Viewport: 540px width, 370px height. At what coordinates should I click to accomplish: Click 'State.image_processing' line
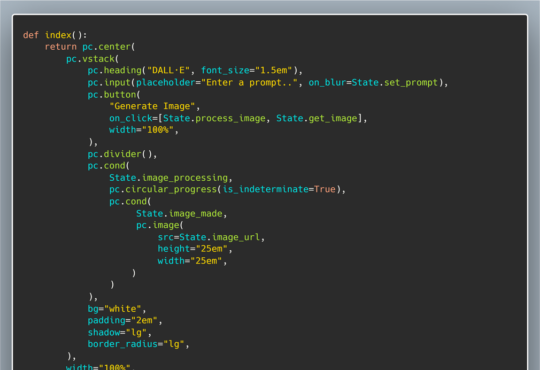tap(171, 178)
